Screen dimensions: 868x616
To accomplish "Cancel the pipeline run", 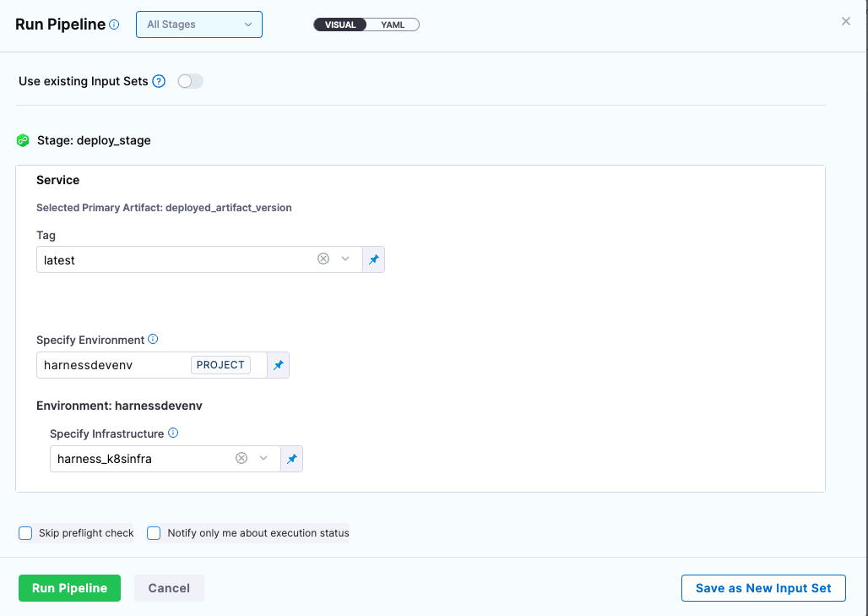I will (168, 587).
